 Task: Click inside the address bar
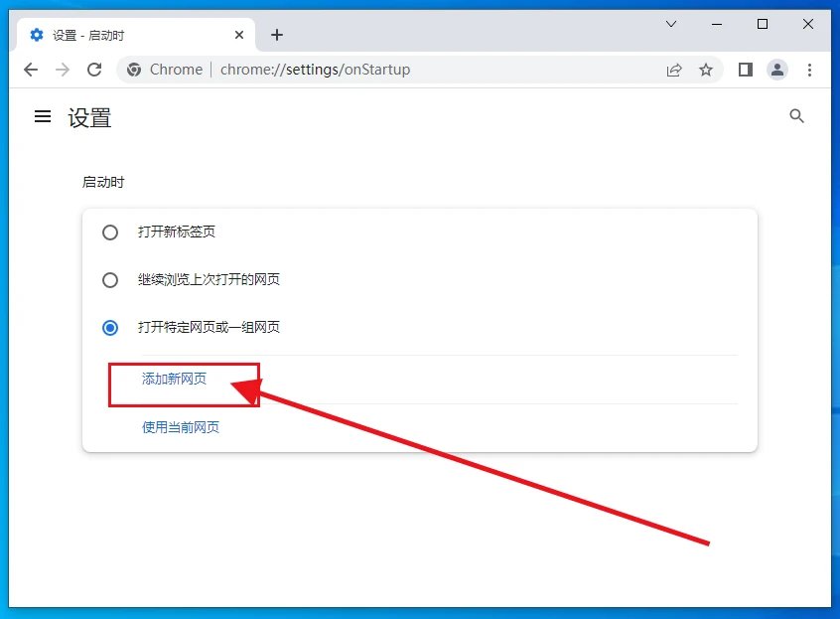[397, 70]
